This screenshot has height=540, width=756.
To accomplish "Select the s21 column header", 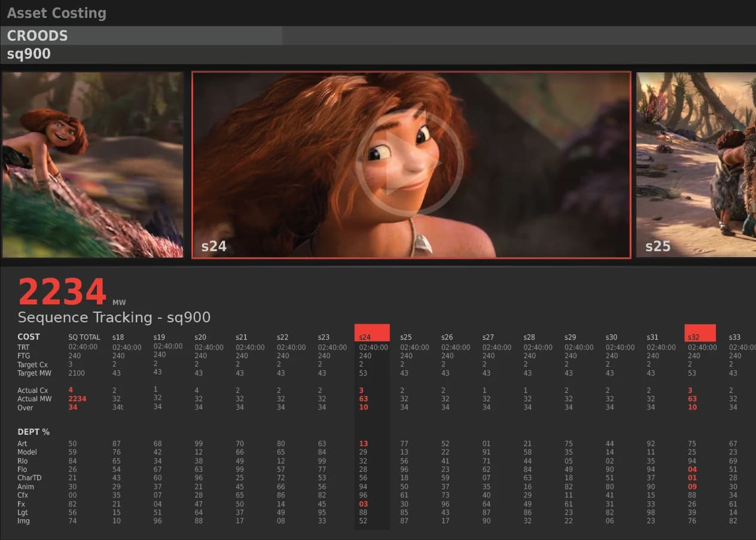I will [x=242, y=337].
